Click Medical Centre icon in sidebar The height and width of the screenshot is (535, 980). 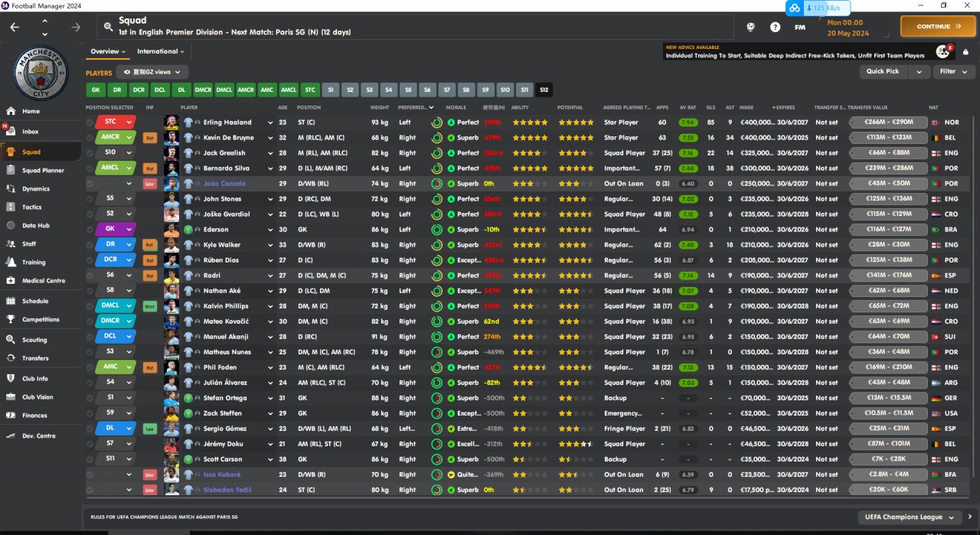click(x=11, y=280)
